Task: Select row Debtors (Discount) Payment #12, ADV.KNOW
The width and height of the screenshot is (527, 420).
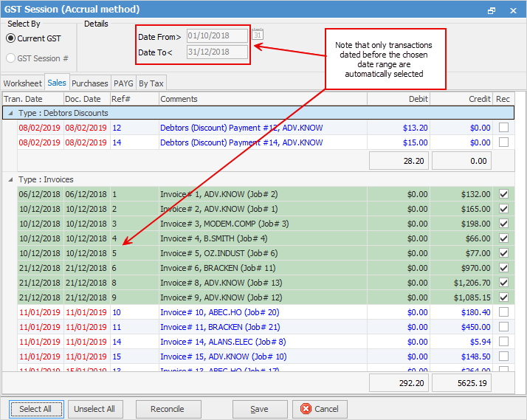Action: click(x=266, y=128)
